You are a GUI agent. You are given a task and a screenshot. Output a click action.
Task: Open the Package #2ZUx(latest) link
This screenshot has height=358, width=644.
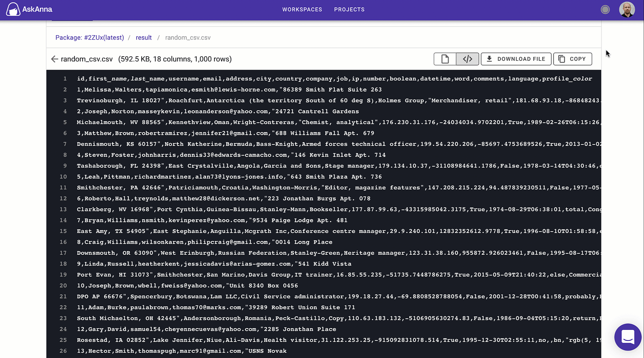90,38
